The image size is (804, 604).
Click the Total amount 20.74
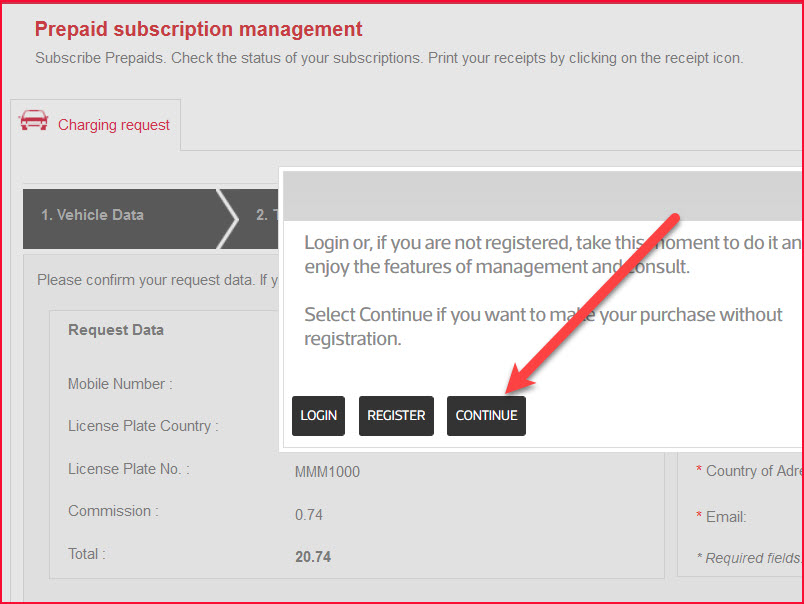click(x=313, y=557)
